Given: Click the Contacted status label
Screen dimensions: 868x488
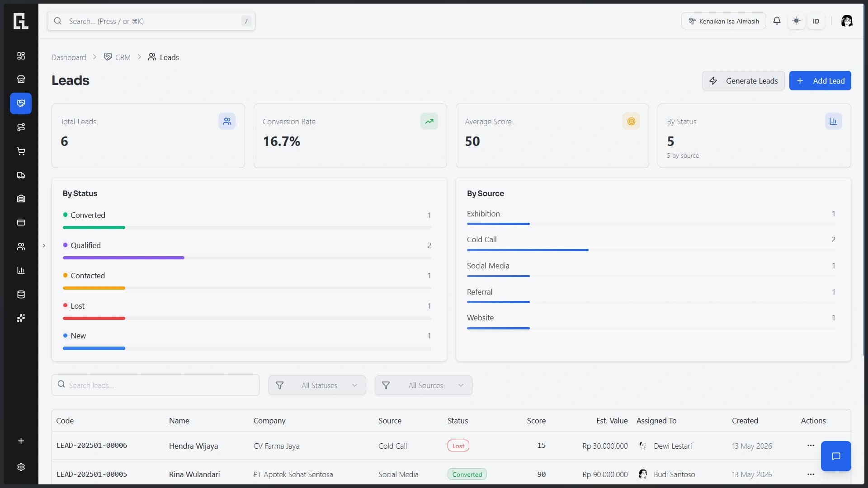Looking at the screenshot, I should coord(88,276).
